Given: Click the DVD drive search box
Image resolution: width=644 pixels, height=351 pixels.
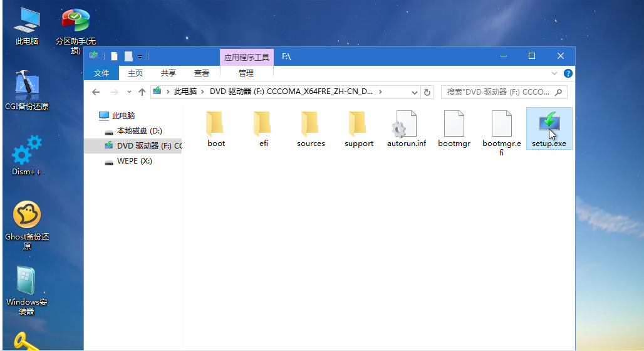Looking at the screenshot, I should click(x=498, y=92).
